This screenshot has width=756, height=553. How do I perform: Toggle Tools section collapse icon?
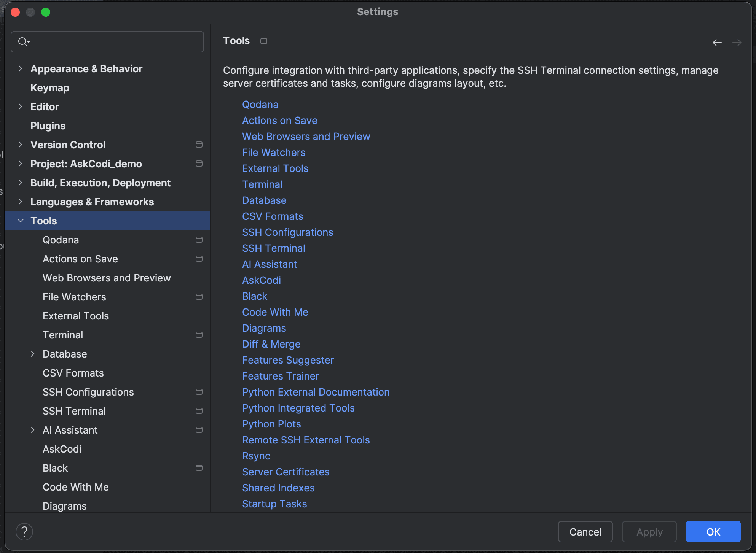tap(21, 221)
